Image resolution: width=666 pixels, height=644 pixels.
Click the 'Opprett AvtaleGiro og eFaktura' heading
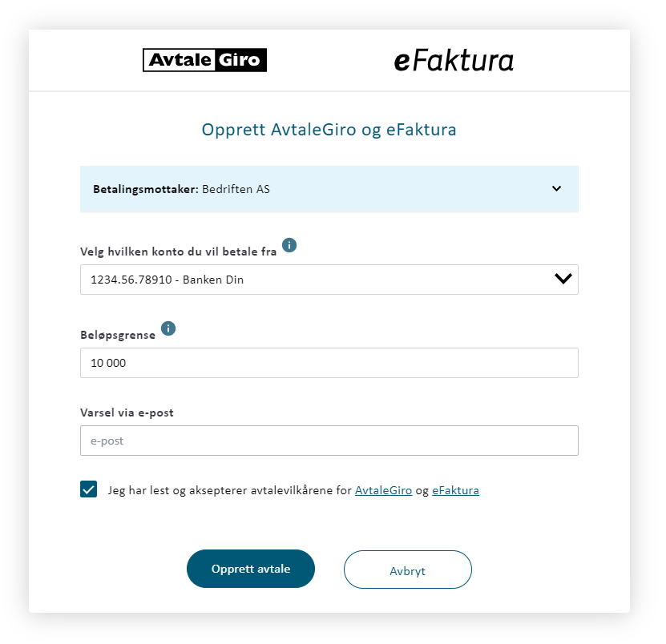click(x=329, y=130)
